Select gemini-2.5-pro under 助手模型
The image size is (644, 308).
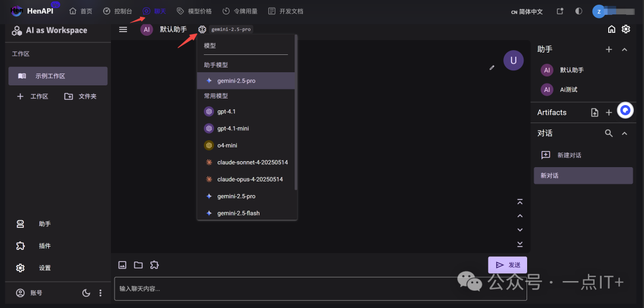point(246,81)
